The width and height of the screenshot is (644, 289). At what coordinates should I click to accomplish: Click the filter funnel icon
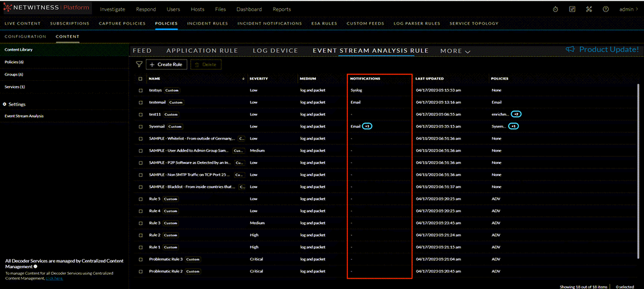[139, 64]
